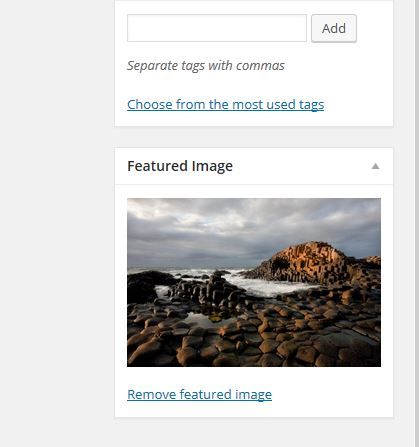
Task: Open the featured image to change it
Action: point(254,283)
